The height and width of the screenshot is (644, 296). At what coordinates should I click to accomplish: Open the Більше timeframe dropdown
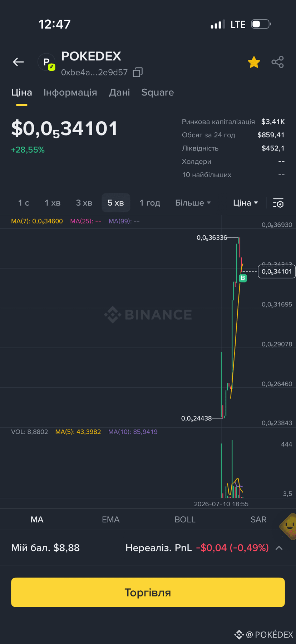(193, 203)
